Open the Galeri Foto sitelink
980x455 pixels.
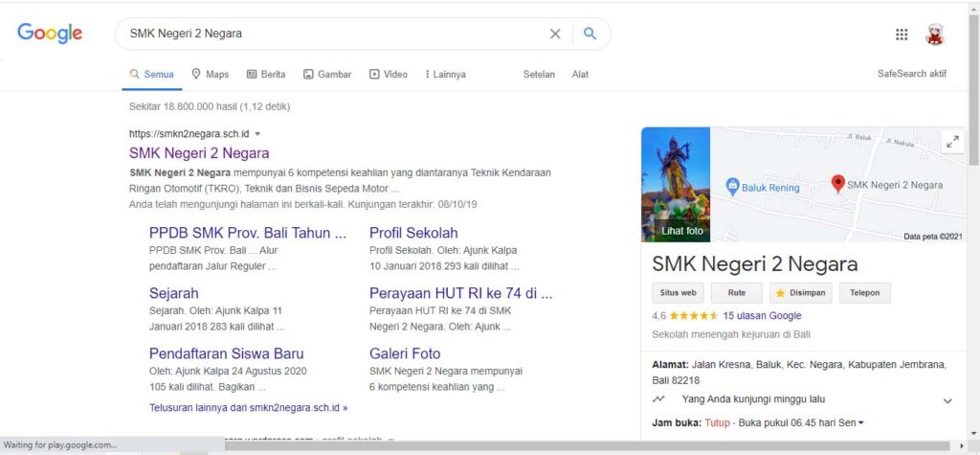(405, 353)
